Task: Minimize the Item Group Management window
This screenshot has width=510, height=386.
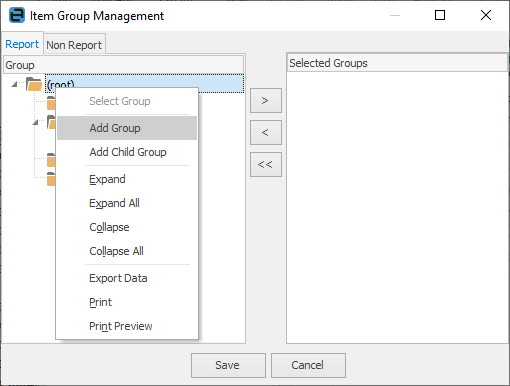Action: [x=395, y=15]
